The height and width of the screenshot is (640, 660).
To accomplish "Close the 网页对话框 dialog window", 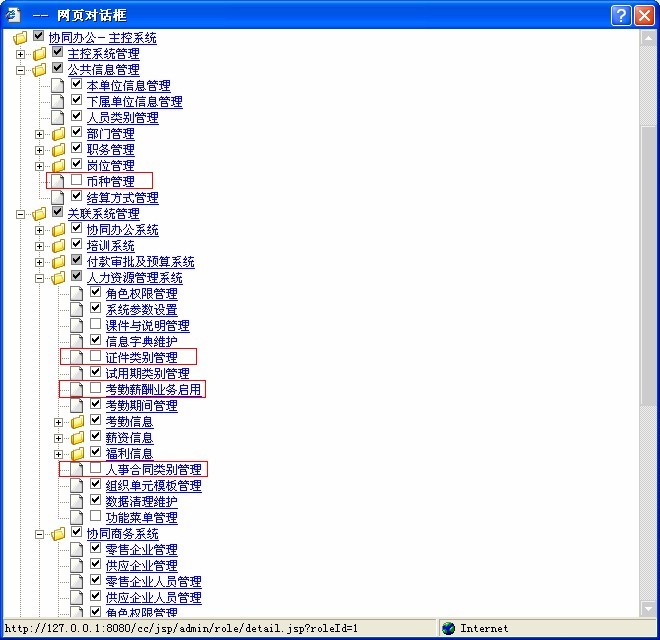I will [x=644, y=16].
